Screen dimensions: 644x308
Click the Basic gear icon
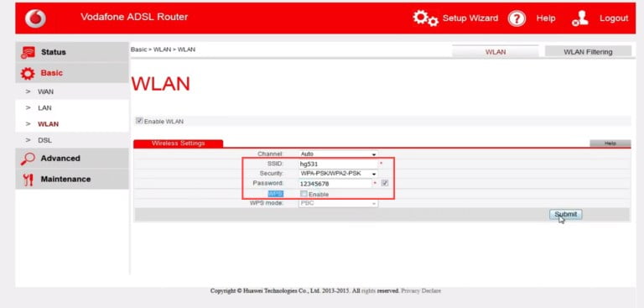pyautogui.click(x=28, y=73)
